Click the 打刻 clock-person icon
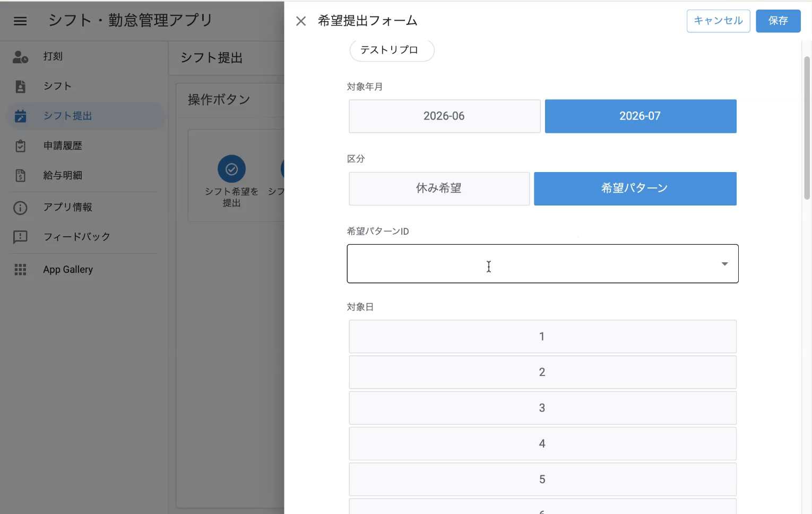The image size is (812, 514). 20,57
